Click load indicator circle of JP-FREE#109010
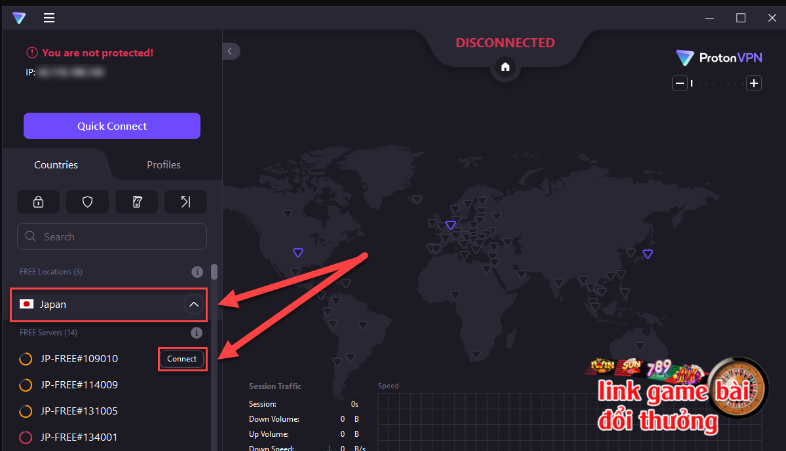This screenshot has height=451, width=786. click(26, 359)
